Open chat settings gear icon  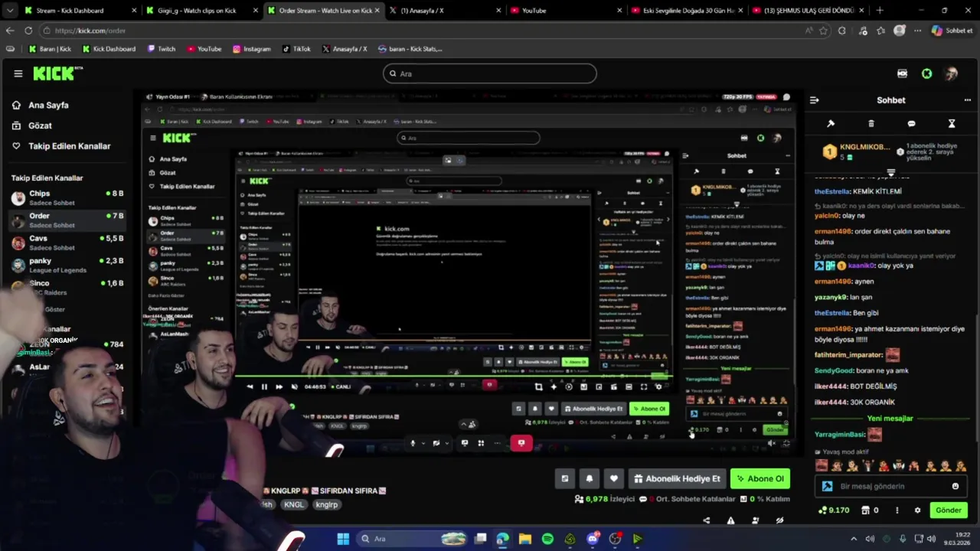click(917, 510)
